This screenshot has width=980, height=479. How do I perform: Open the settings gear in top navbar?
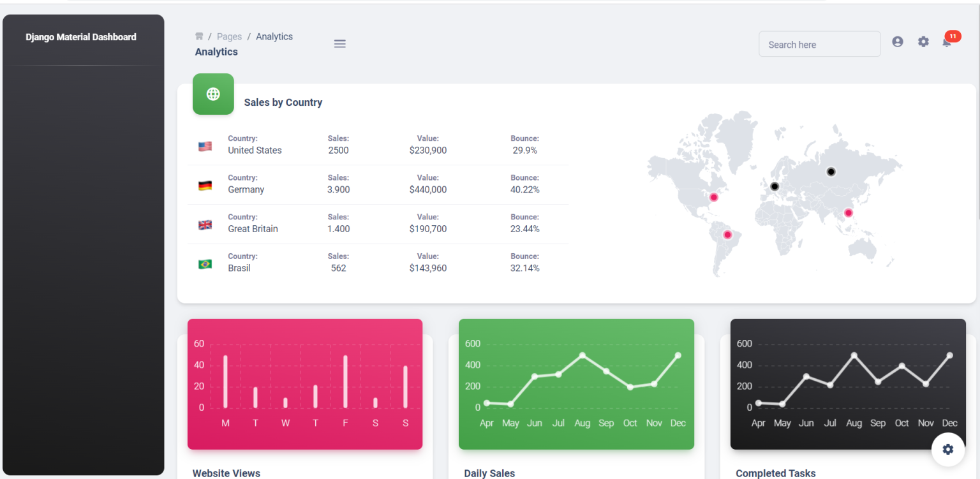923,42
